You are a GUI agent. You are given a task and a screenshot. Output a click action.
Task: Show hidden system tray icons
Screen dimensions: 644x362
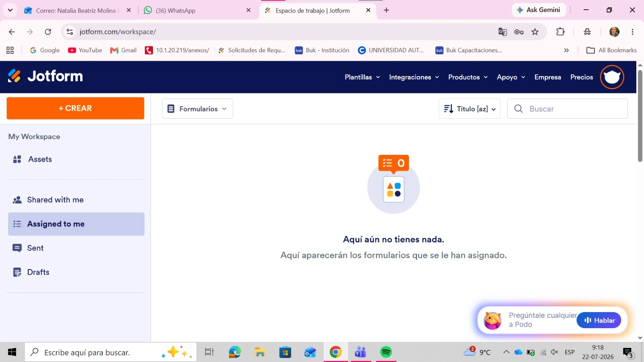click(506, 352)
